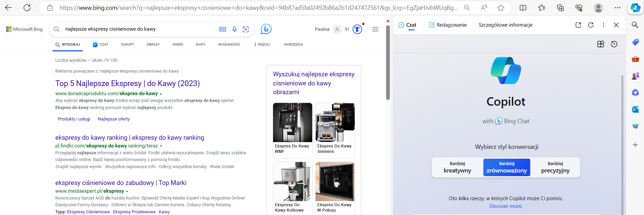Open browser Settings and more menu

[x=618, y=8]
